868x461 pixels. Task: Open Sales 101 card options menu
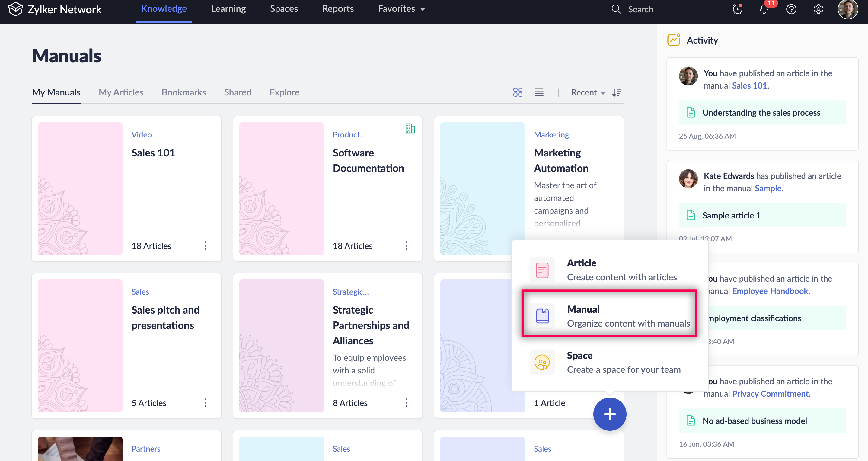coord(205,246)
